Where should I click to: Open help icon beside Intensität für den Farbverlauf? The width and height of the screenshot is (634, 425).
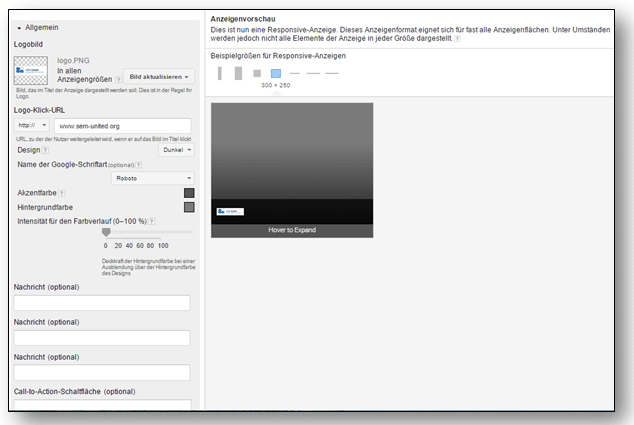click(152, 221)
